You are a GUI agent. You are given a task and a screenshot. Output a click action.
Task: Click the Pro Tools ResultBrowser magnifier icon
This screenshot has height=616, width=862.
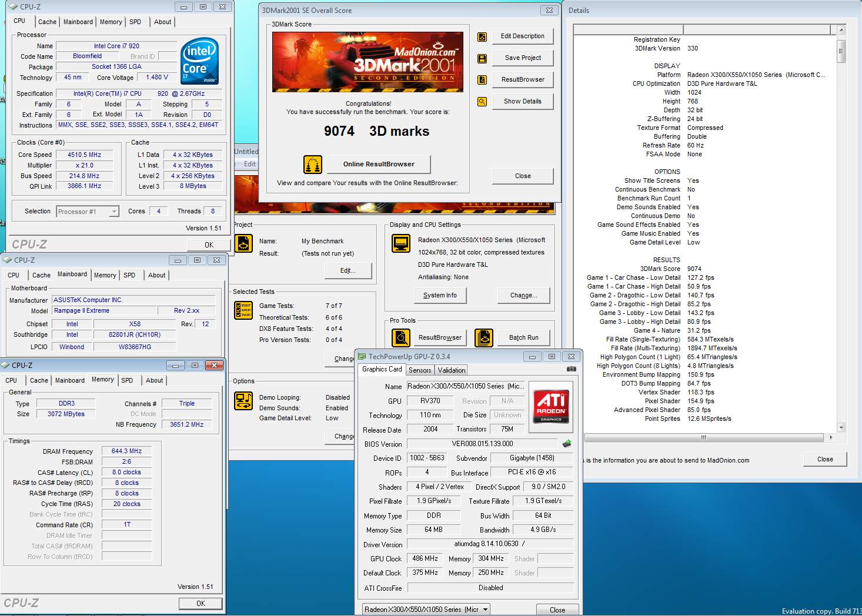pos(401,338)
